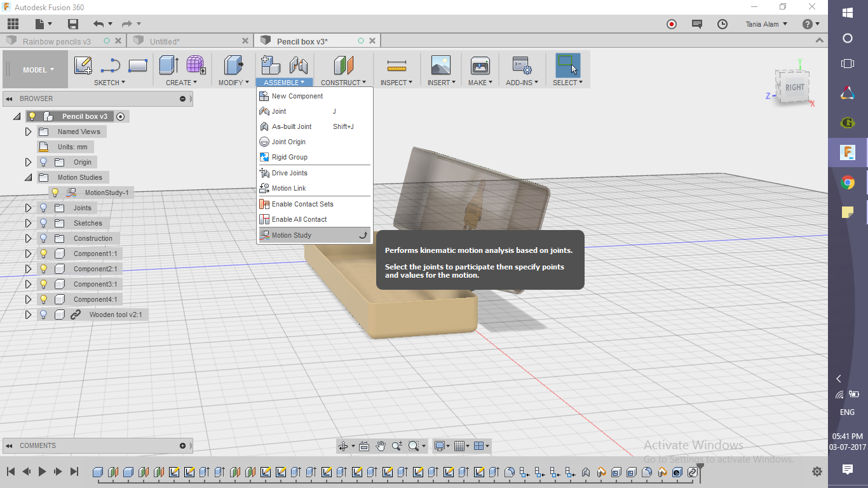Click the ViewCube RIGHT face

coord(794,88)
